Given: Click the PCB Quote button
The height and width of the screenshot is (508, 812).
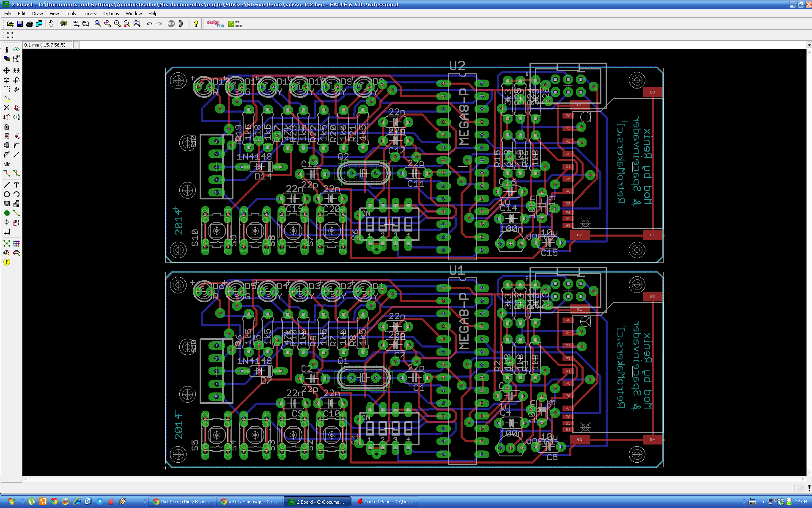Looking at the screenshot, I should [235, 24].
